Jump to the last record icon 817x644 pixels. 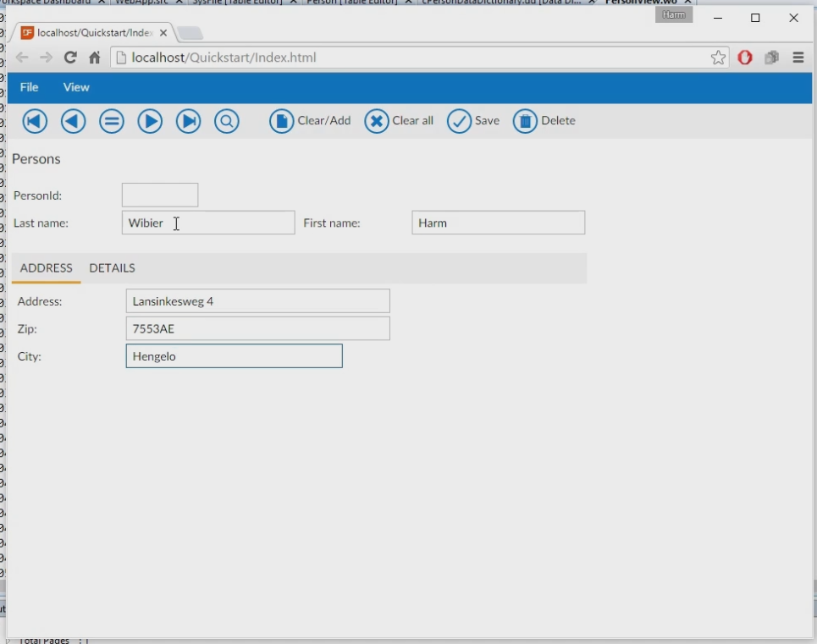(188, 121)
